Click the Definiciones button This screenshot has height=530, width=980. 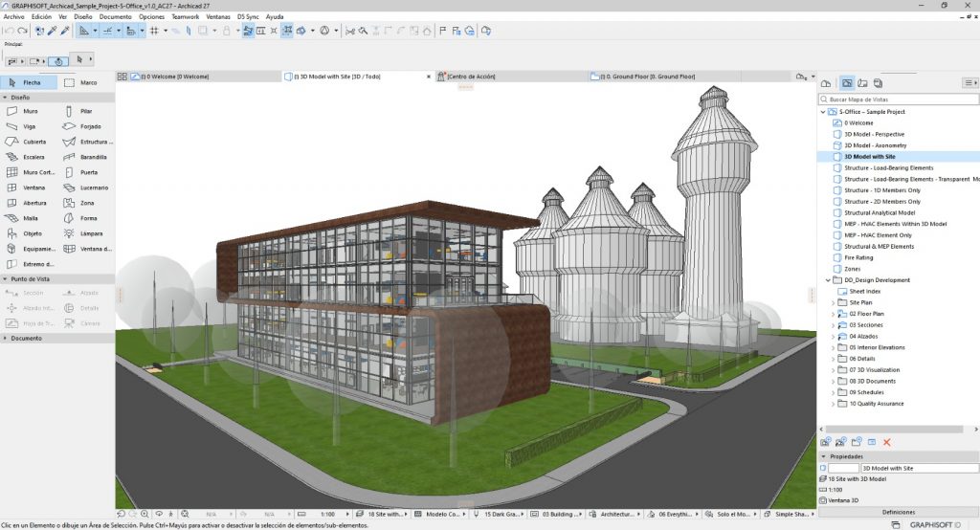pos(898,513)
